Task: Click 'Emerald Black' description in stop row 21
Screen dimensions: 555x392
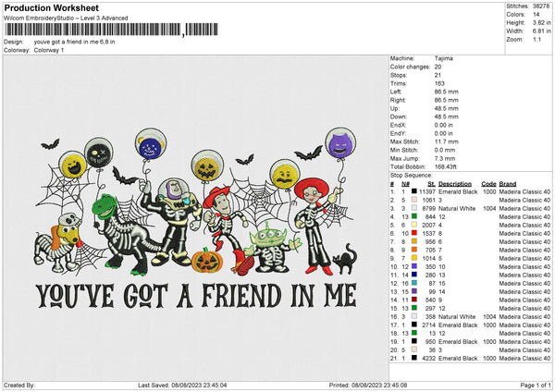Action: click(458, 358)
